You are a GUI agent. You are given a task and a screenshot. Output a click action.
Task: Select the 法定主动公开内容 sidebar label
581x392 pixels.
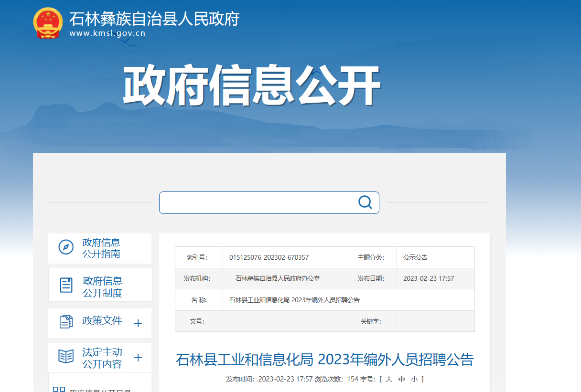click(x=102, y=358)
